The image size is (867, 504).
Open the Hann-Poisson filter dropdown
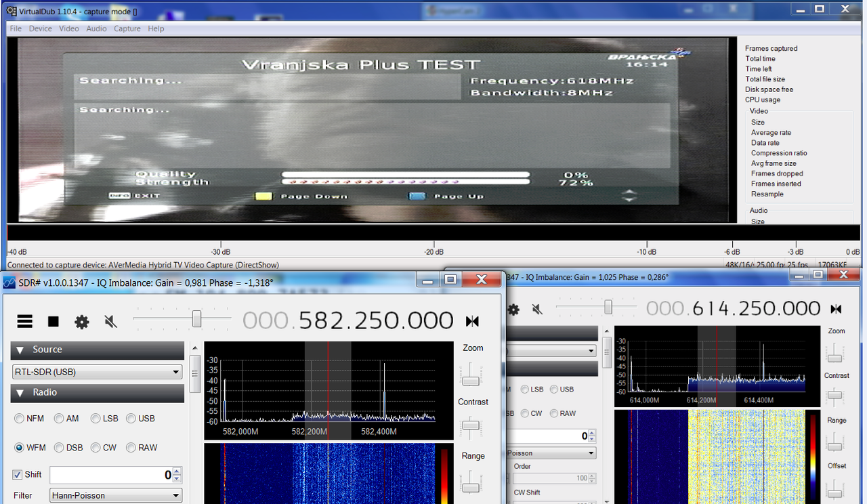click(116, 495)
